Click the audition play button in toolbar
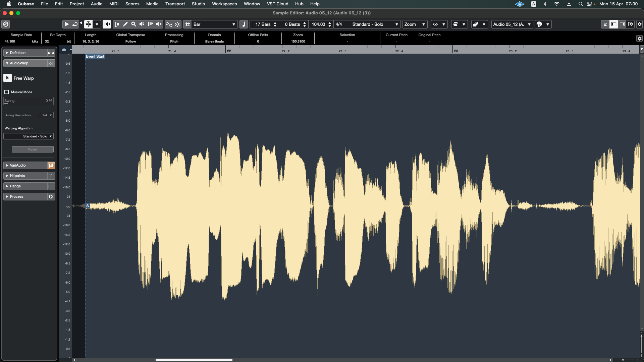 66,24
